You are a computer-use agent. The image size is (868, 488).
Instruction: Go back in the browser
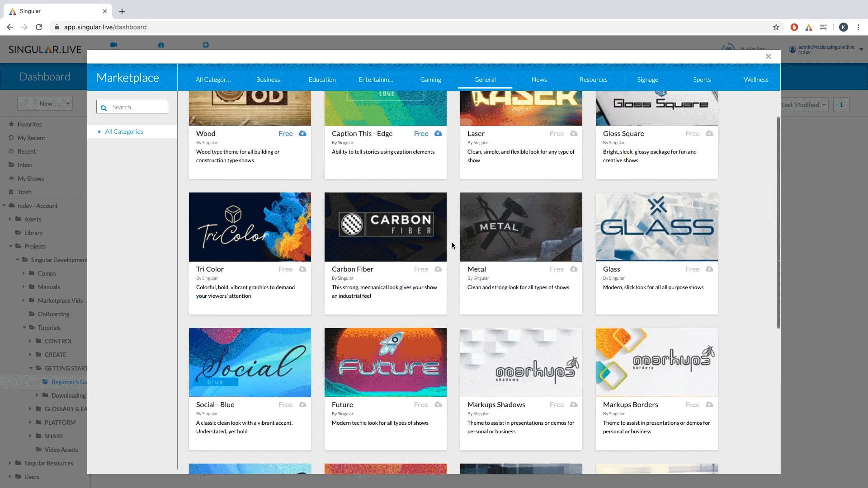point(10,27)
